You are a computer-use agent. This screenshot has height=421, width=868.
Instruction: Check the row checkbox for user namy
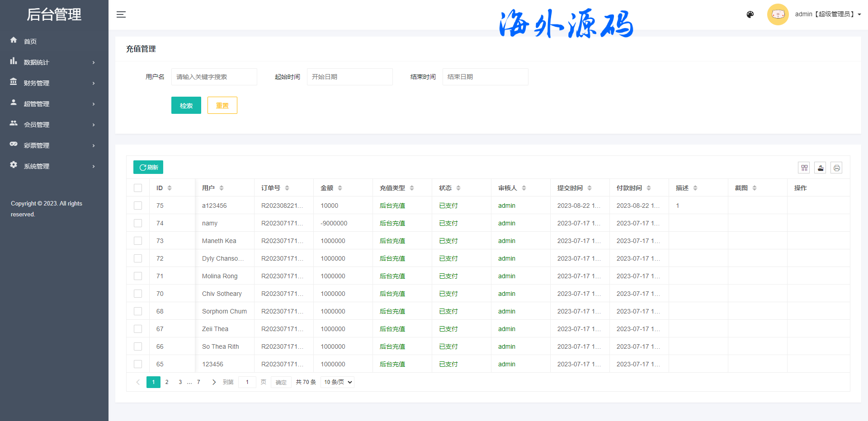[138, 223]
